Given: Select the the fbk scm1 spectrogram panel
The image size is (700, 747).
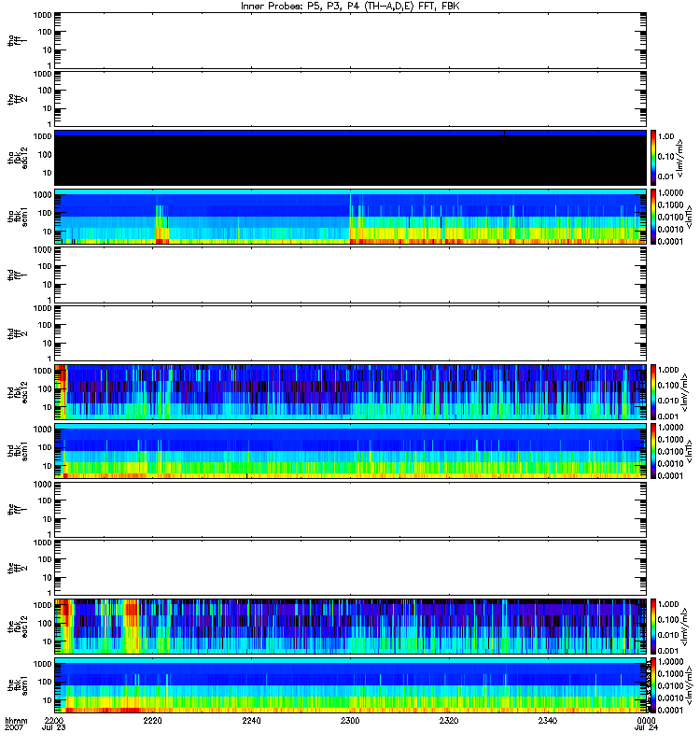Looking at the screenshot, I should click(x=351, y=685).
